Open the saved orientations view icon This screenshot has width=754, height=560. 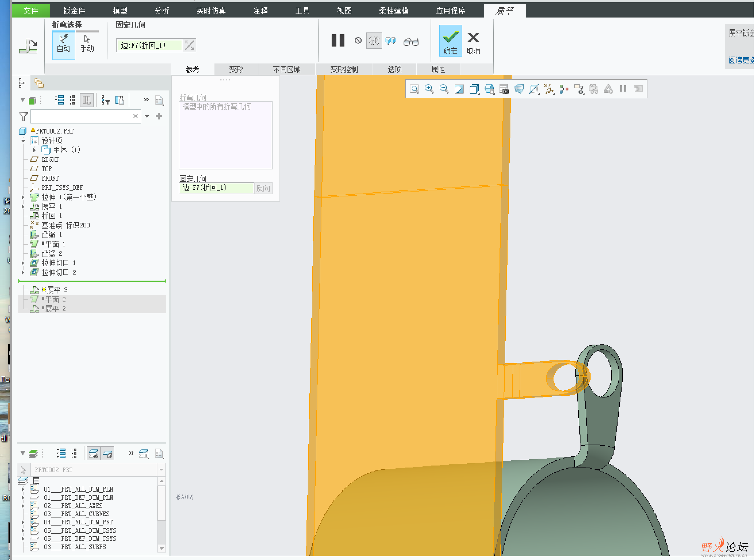pyautogui.click(x=489, y=89)
